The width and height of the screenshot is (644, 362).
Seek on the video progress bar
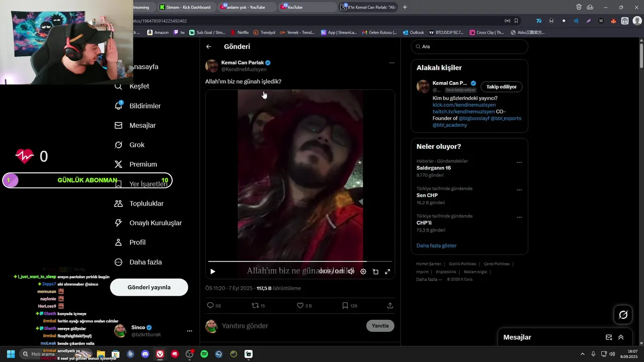point(300,261)
